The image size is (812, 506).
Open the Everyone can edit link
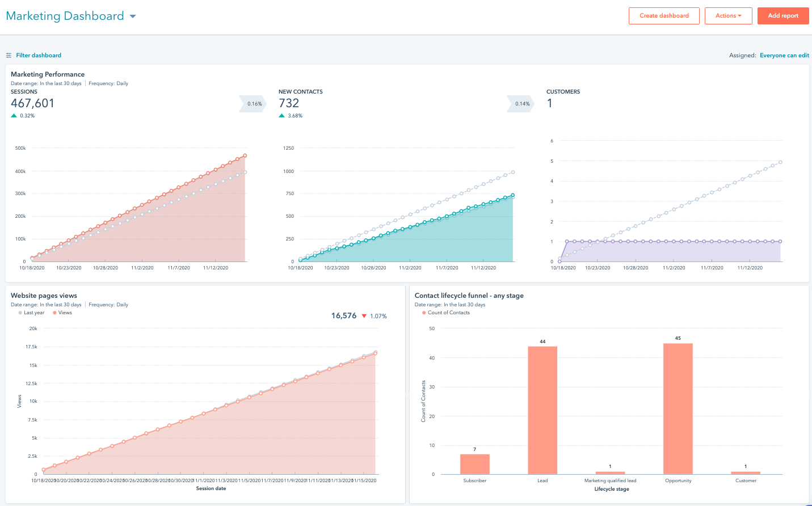[x=785, y=55]
